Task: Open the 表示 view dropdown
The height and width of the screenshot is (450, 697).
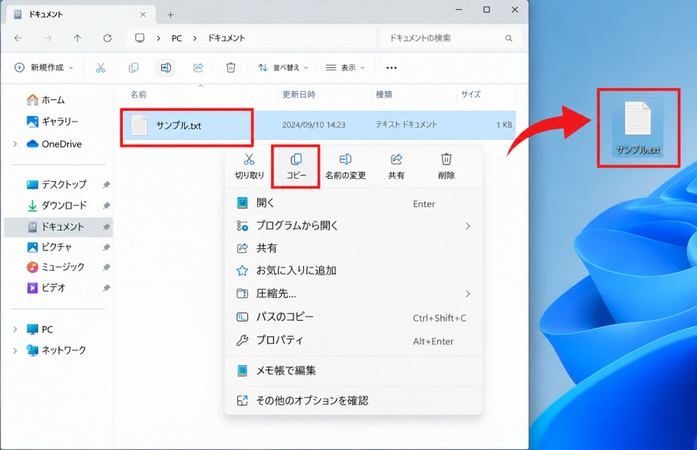Action: point(345,68)
